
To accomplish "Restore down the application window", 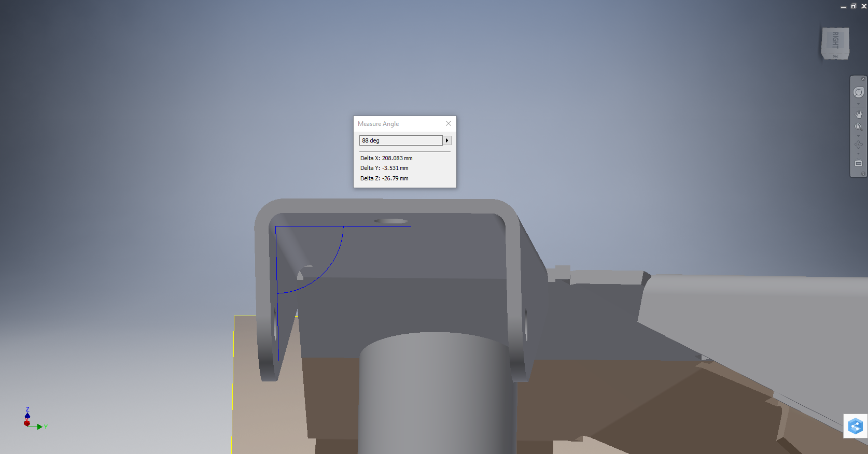I will click(x=853, y=6).
